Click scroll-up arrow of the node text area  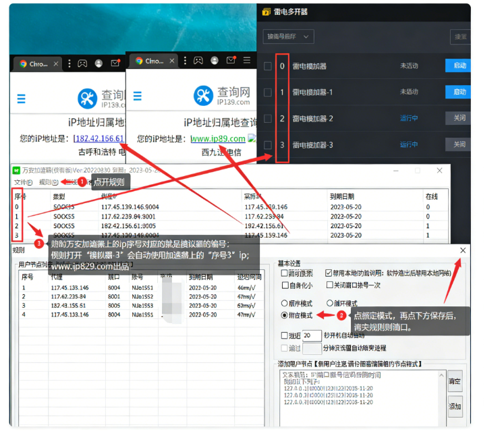441,375
